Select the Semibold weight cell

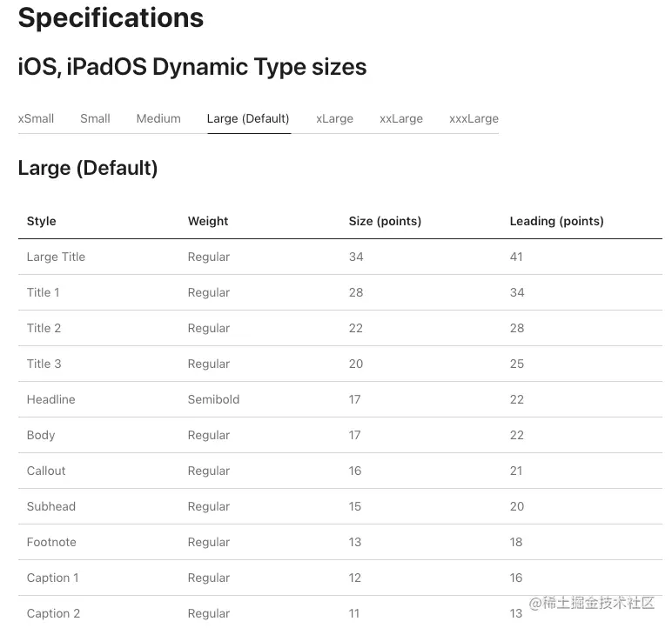(213, 399)
